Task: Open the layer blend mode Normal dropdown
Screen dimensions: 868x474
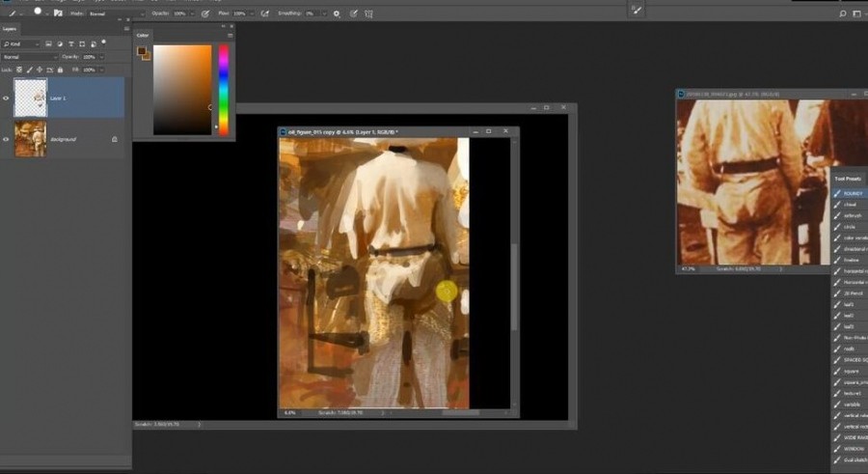Action: pyautogui.click(x=30, y=57)
